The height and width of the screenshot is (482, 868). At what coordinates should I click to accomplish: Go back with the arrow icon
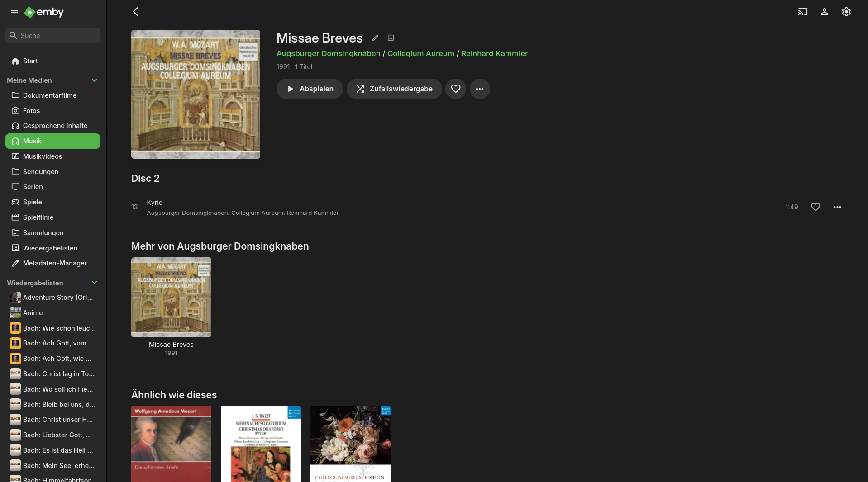135,12
